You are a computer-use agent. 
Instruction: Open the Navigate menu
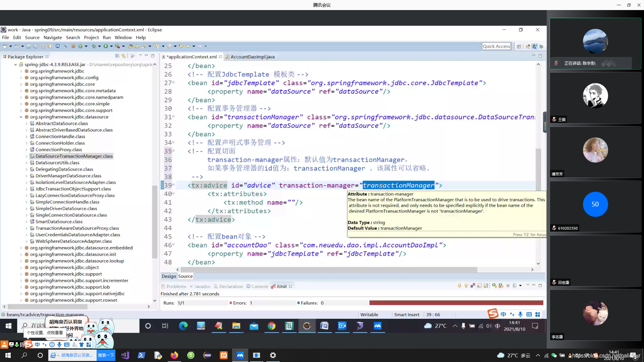pyautogui.click(x=53, y=38)
